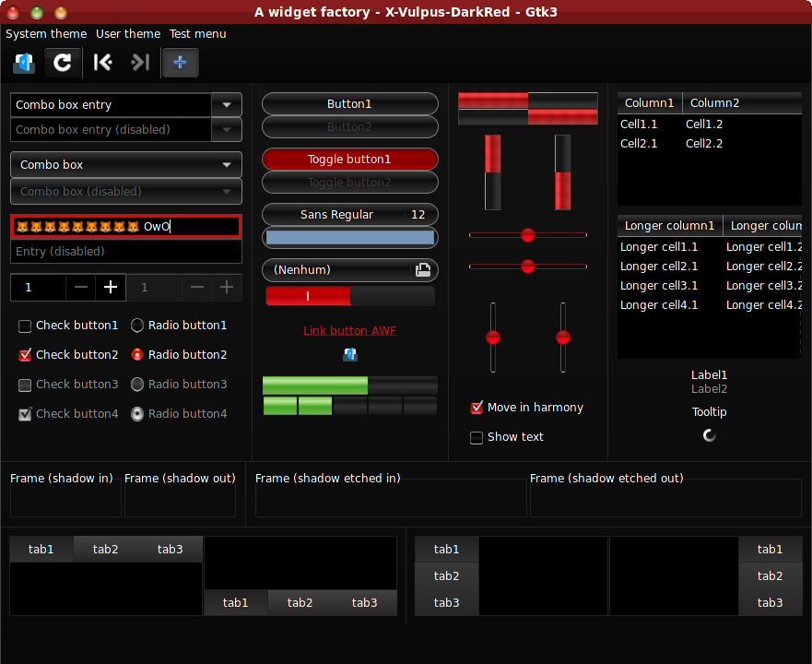Click the plus button of the active spin box
This screenshot has height=664, width=812.
pyautogui.click(x=111, y=287)
